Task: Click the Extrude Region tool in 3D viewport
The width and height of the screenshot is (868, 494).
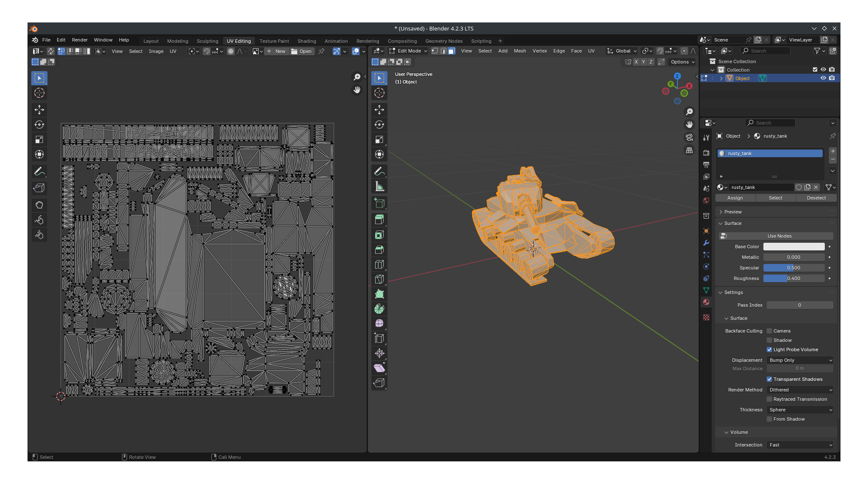Action: pos(379,220)
